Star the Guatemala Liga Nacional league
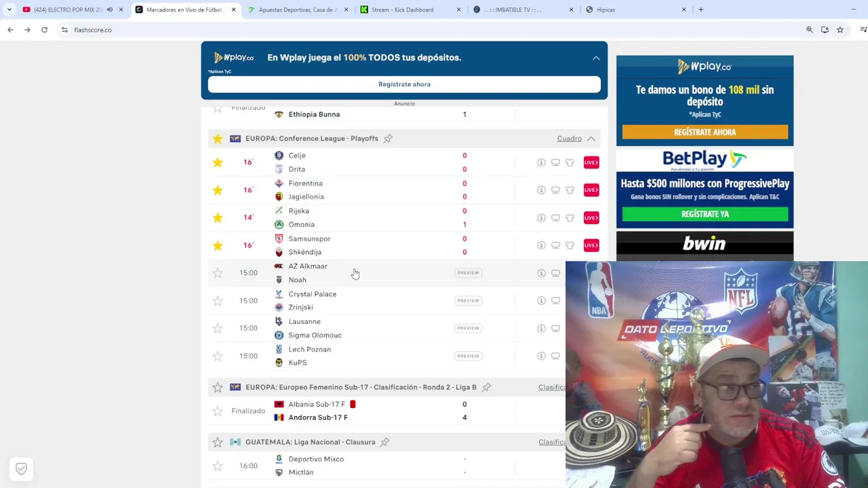This screenshot has width=868, height=488. 218,443
